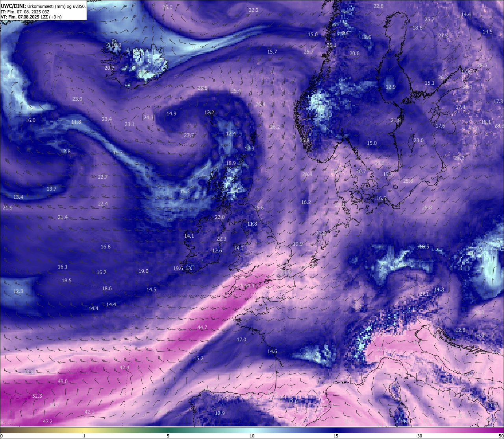
Task: Click the 47.2 value at the bottom left
Action: pos(48,422)
